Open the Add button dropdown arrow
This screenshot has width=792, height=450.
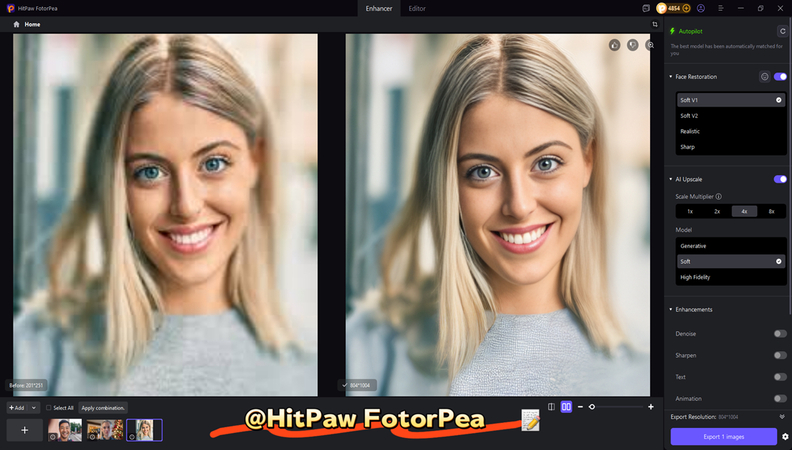(34, 408)
